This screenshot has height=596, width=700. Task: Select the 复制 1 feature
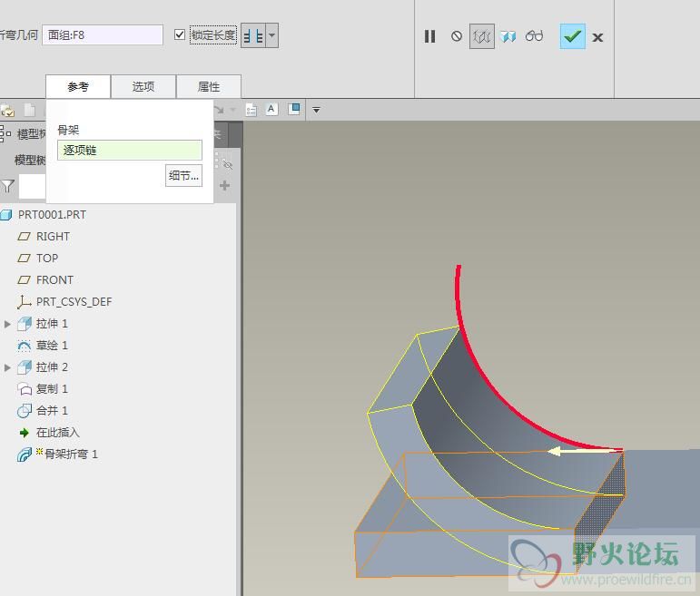click(x=52, y=389)
